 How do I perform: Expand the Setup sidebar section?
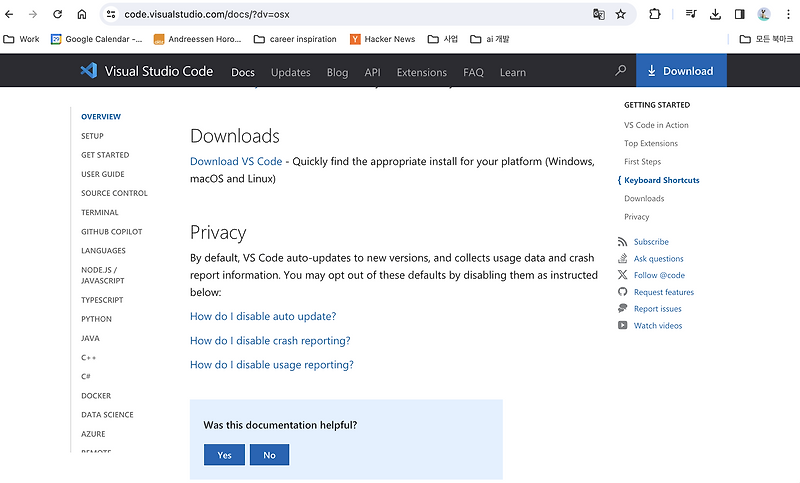pos(92,136)
